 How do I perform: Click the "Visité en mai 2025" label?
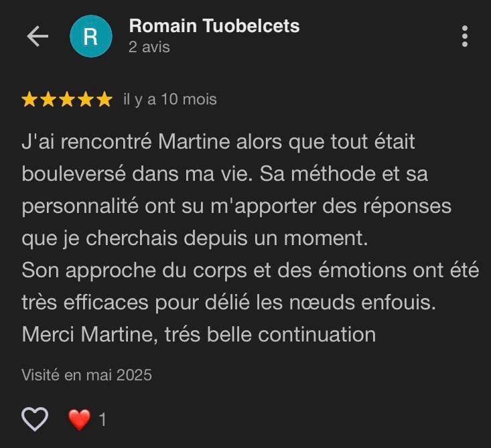click(x=87, y=374)
